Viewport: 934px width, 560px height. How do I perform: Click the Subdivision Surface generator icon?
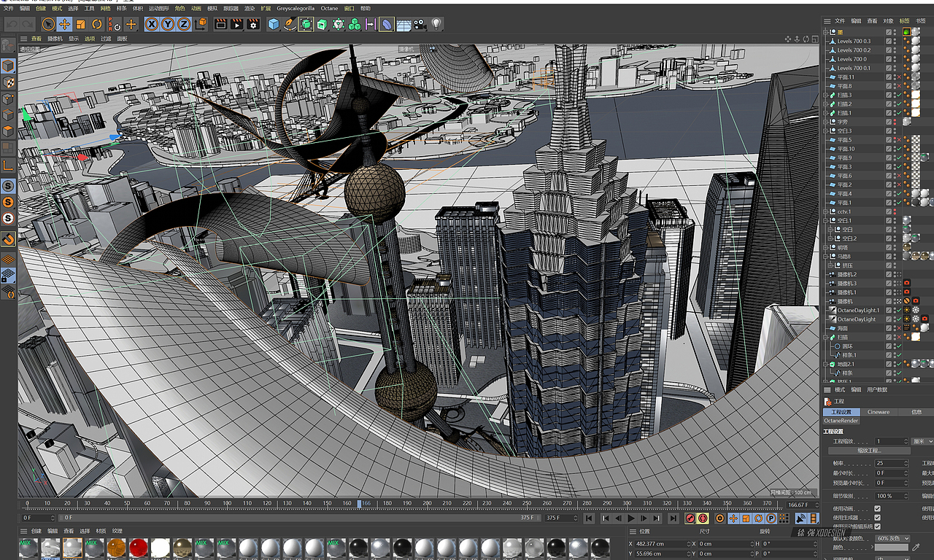click(306, 24)
